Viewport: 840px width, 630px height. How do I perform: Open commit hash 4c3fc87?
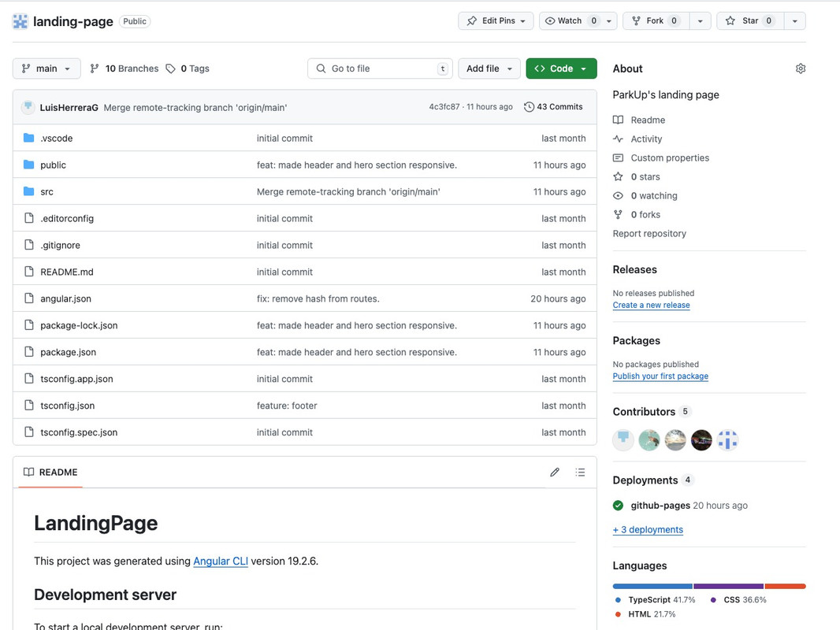[444, 106]
